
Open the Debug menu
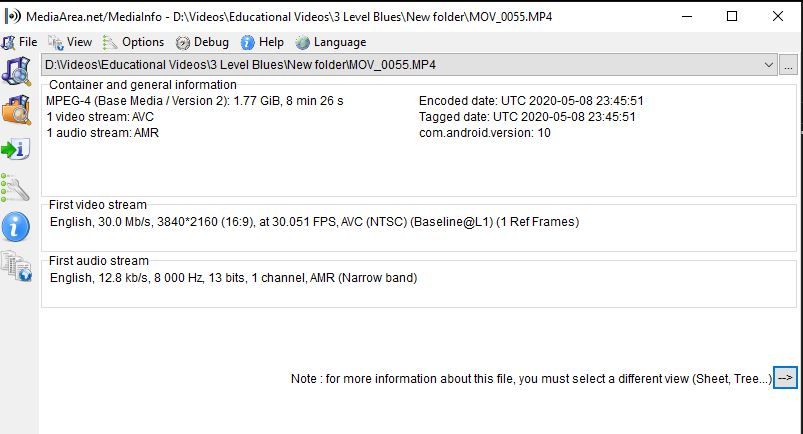(202, 42)
